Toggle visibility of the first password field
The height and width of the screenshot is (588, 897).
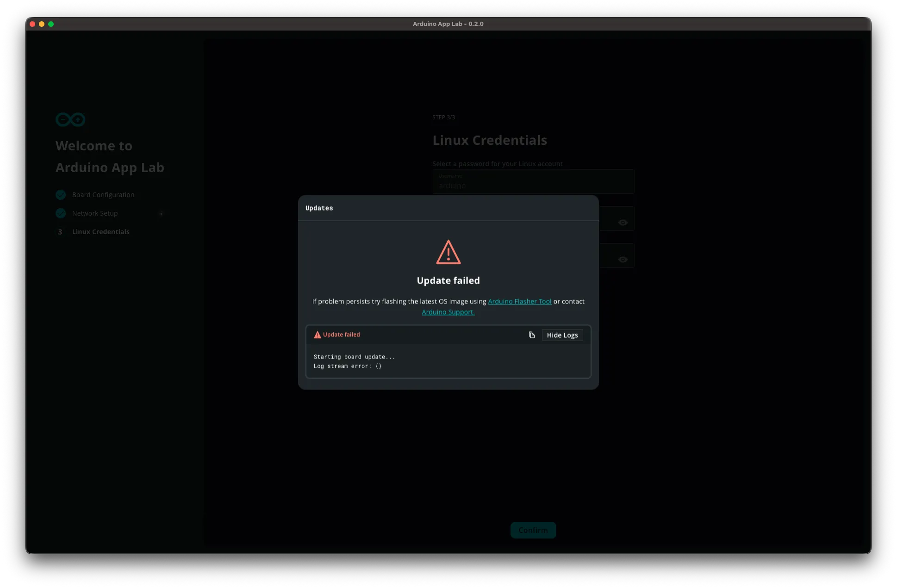coord(623,223)
